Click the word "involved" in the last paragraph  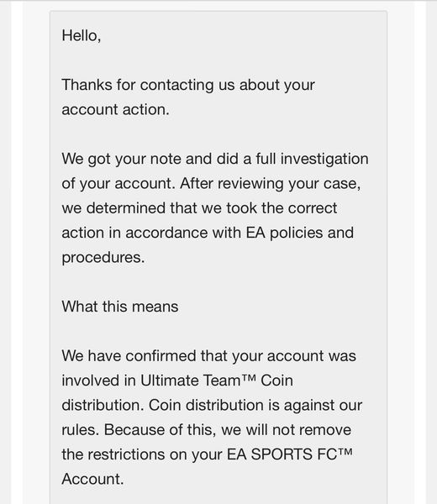click(x=91, y=381)
